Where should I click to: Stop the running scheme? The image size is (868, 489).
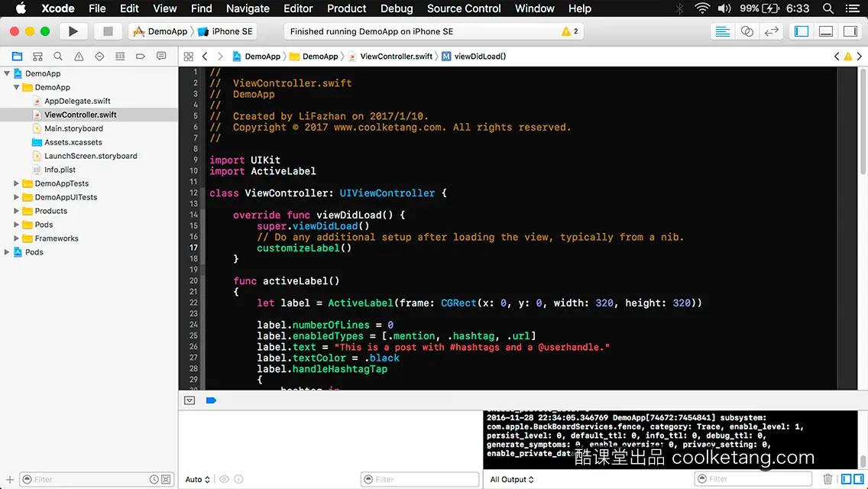click(108, 31)
